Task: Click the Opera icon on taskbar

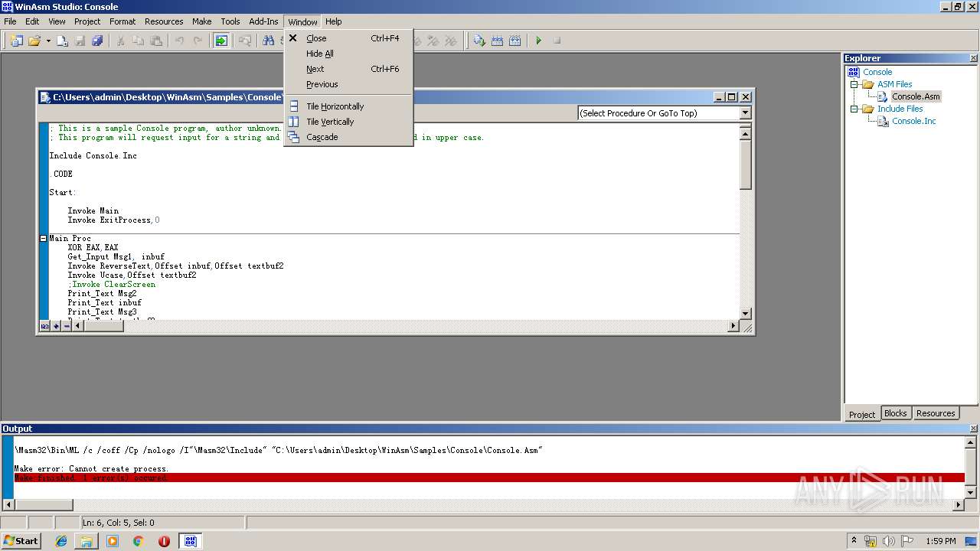Action: tap(164, 541)
